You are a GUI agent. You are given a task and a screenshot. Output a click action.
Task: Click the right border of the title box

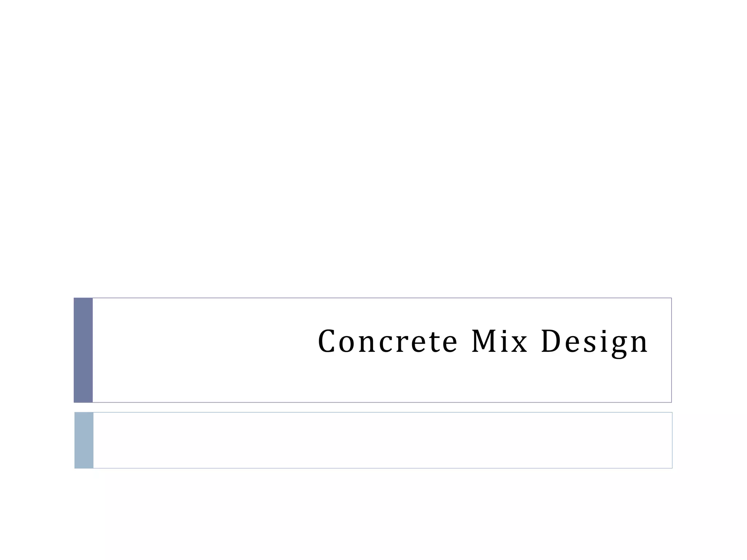671,350
